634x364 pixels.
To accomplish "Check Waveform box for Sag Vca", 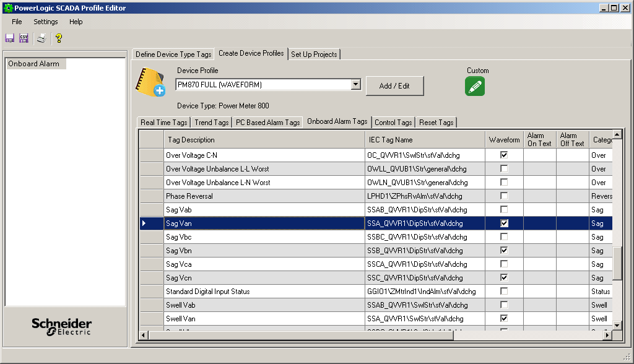I will 504,264.
